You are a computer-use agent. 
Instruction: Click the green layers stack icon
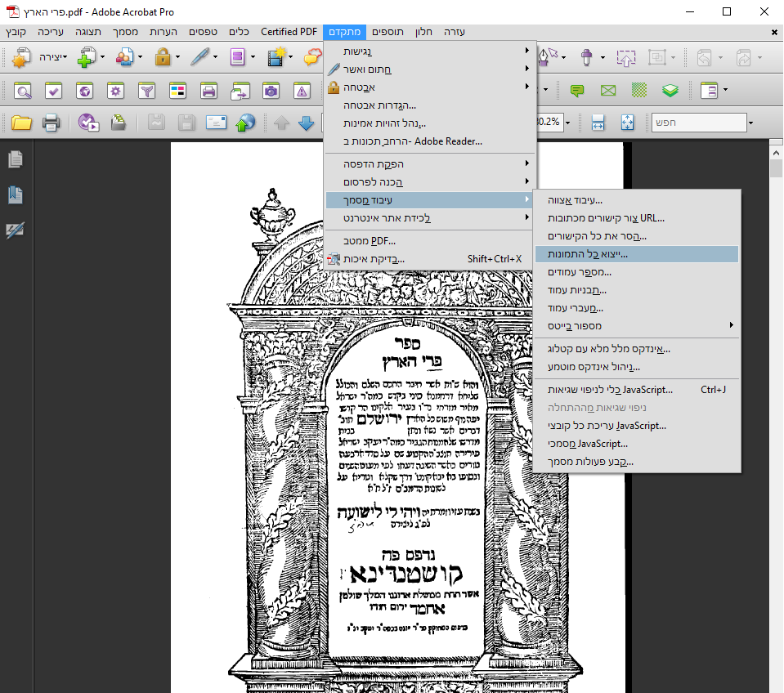(670, 90)
